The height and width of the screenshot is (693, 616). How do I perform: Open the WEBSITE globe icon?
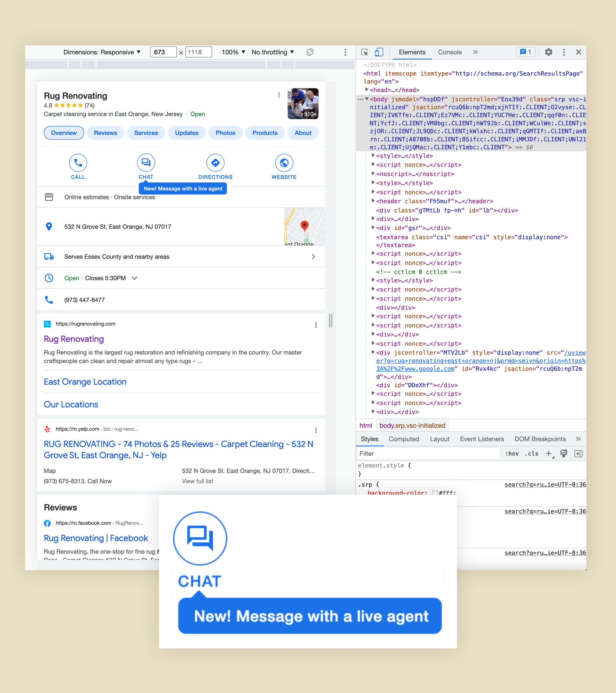[284, 163]
